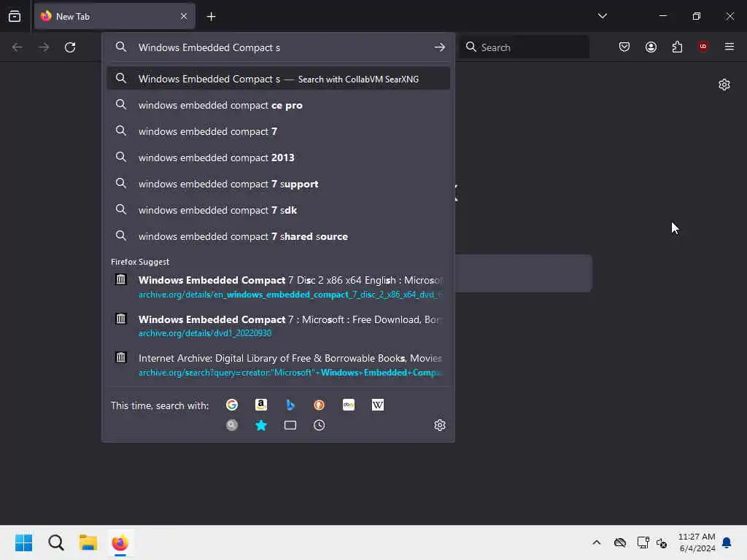Search with Bing this time

pos(290,405)
